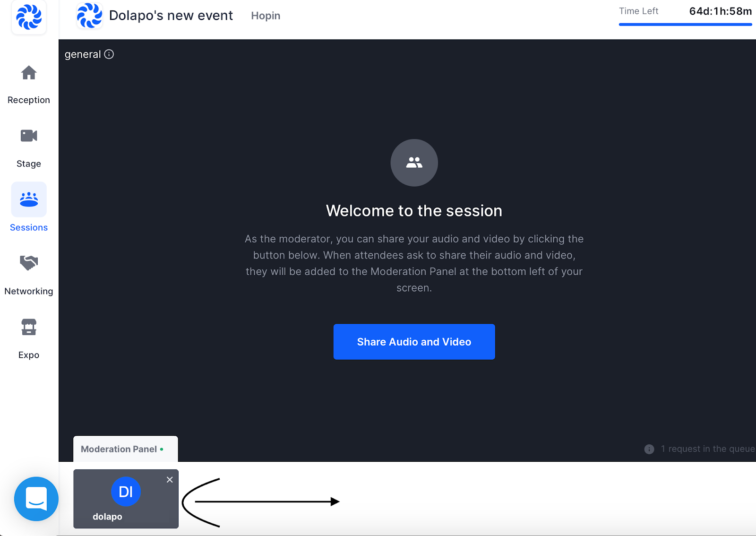Click the general session name
756x536 pixels.
[x=83, y=54]
